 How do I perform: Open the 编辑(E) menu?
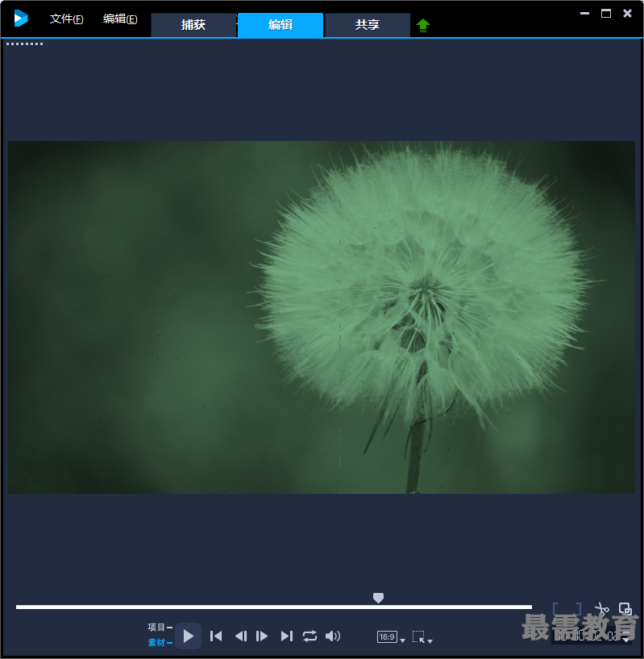point(120,19)
